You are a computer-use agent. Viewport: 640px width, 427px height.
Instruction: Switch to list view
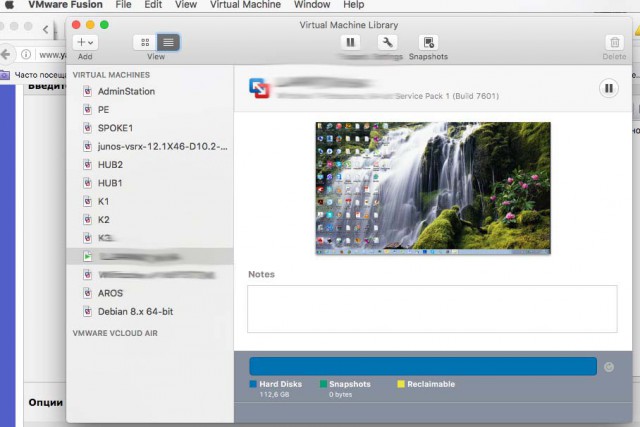click(168, 42)
